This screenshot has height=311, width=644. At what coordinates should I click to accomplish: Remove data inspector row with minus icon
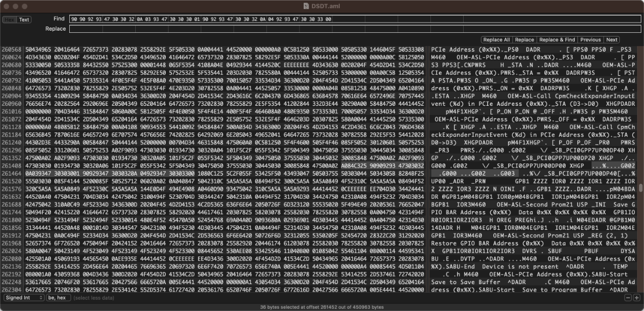point(628,297)
